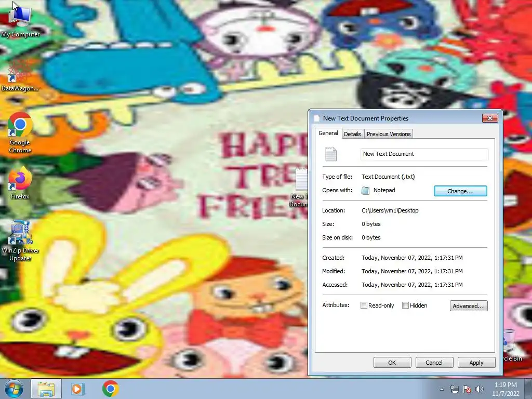Viewport: 532px width, 399px height.
Task: Open the Windows Start menu orb
Action: (x=14, y=389)
